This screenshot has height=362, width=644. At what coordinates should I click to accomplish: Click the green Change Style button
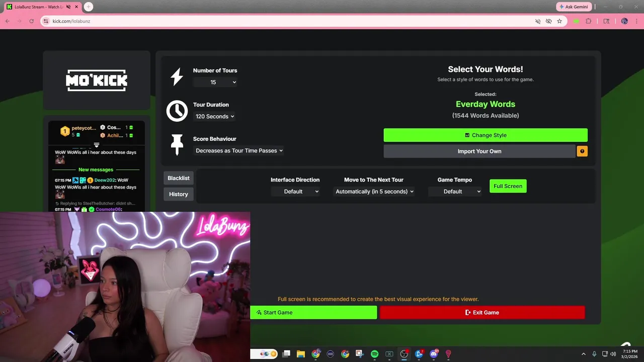pos(486,135)
